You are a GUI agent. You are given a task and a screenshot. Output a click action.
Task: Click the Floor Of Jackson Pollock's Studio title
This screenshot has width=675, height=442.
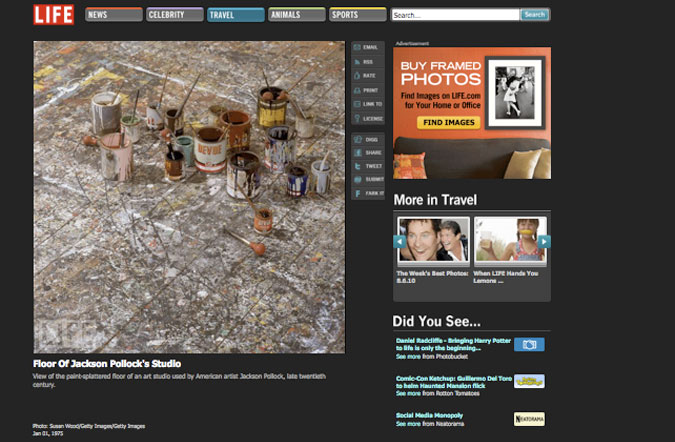click(x=107, y=364)
